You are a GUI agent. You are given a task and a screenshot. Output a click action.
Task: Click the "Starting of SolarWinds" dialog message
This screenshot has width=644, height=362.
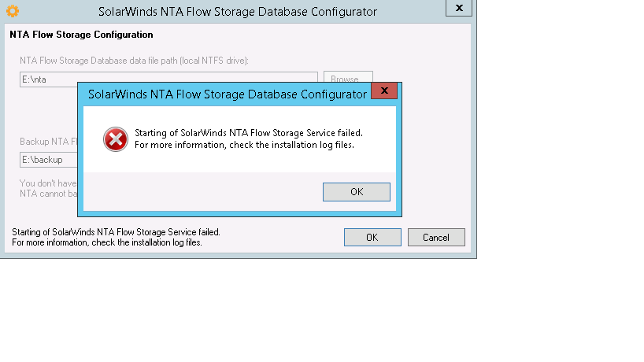tap(249, 133)
